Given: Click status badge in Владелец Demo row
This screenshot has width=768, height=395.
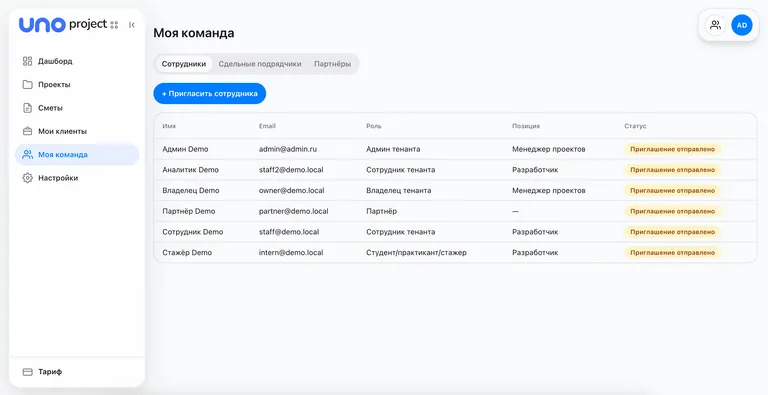Looking at the screenshot, I should (672, 190).
